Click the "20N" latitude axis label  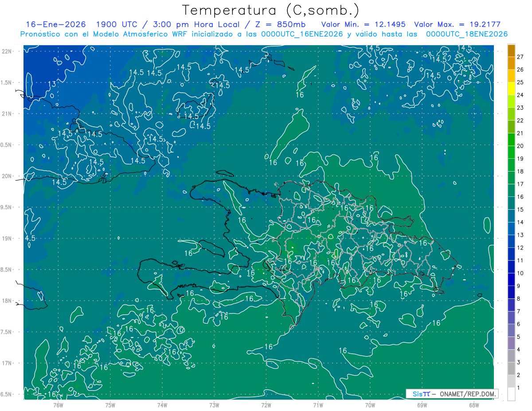tap(7, 176)
